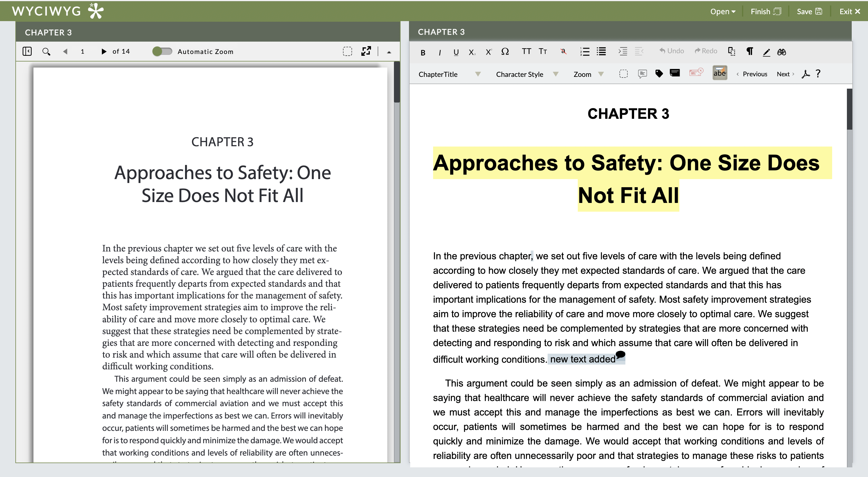Click the subscript icon in the editor toolbar
This screenshot has width=868, height=477.
tap(472, 52)
